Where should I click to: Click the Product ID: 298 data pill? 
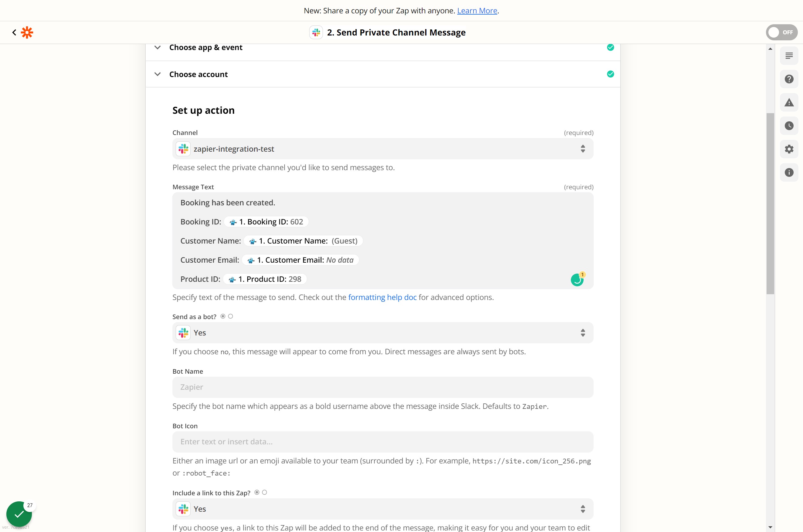tap(265, 279)
